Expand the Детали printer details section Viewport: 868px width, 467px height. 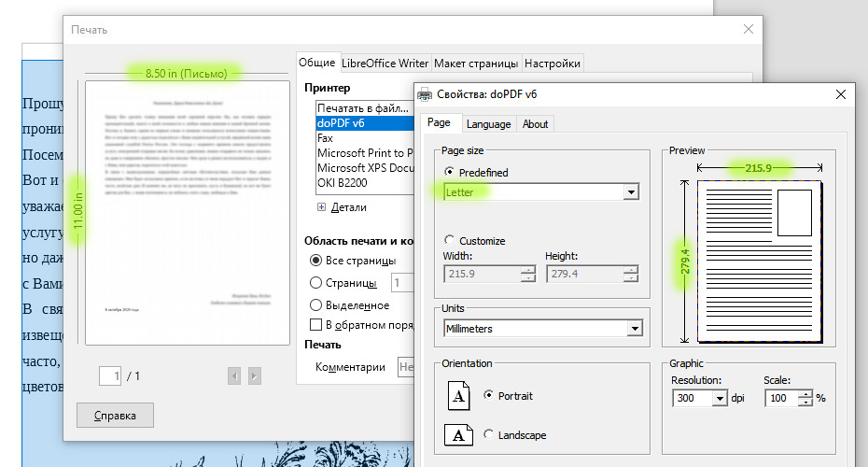[322, 207]
